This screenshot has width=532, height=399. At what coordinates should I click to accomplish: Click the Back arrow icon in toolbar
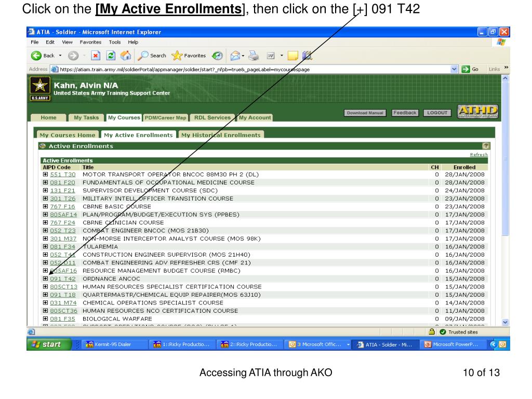[x=36, y=55]
